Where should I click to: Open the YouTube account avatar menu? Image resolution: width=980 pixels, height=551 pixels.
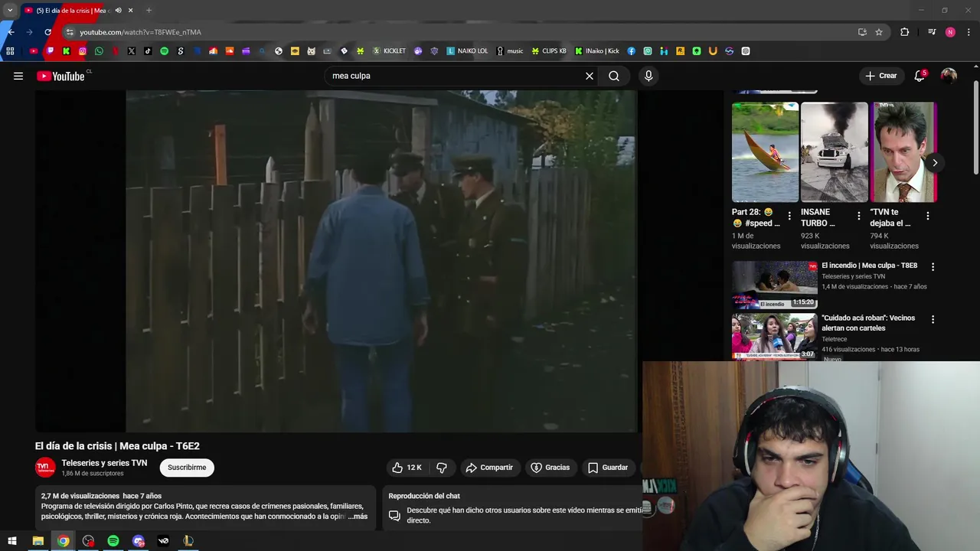(x=949, y=76)
